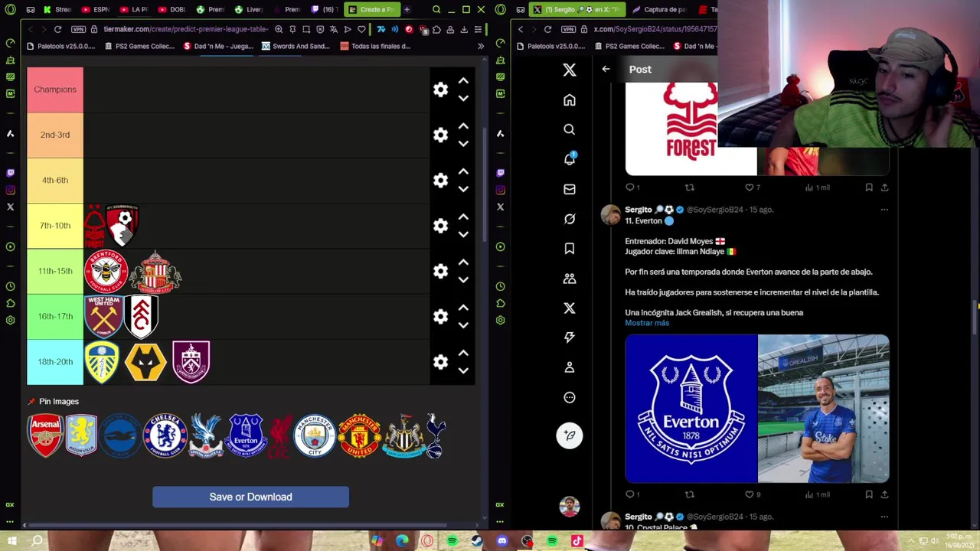Expand bookmarks overflow chevron in left browser

click(480, 46)
